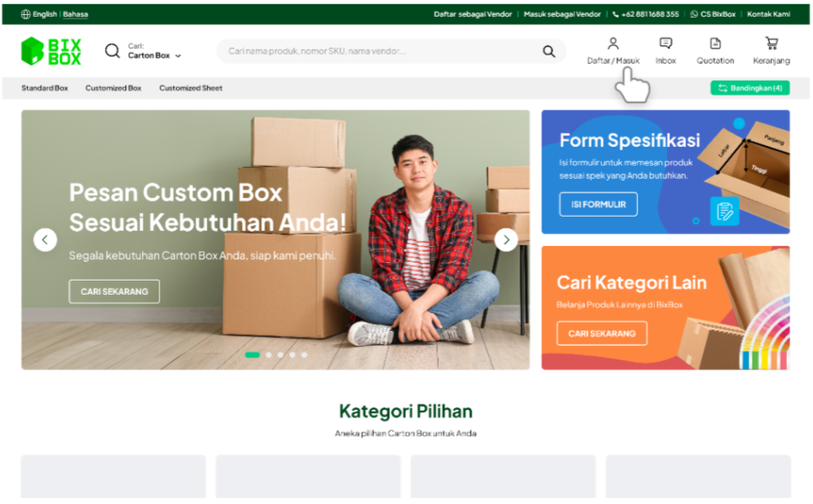Open the Daftar / Masuk account icon
This screenshot has width=813, height=504.
(613, 45)
